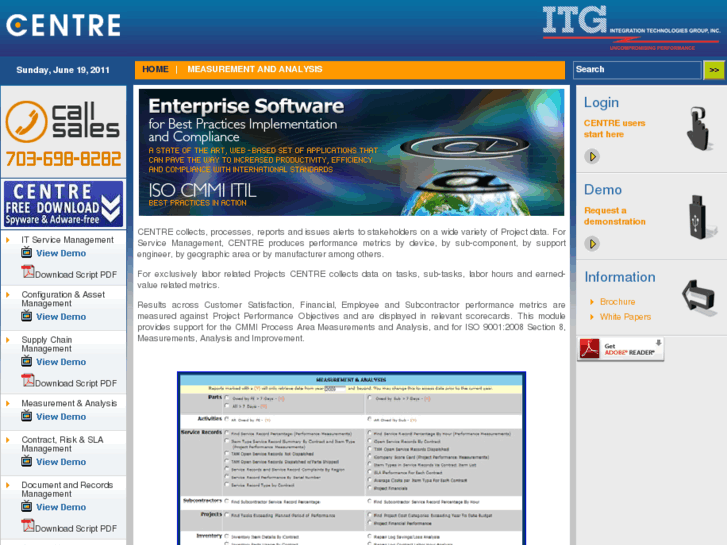Click the Information arrow image
727x545 pixels.
coord(699,296)
